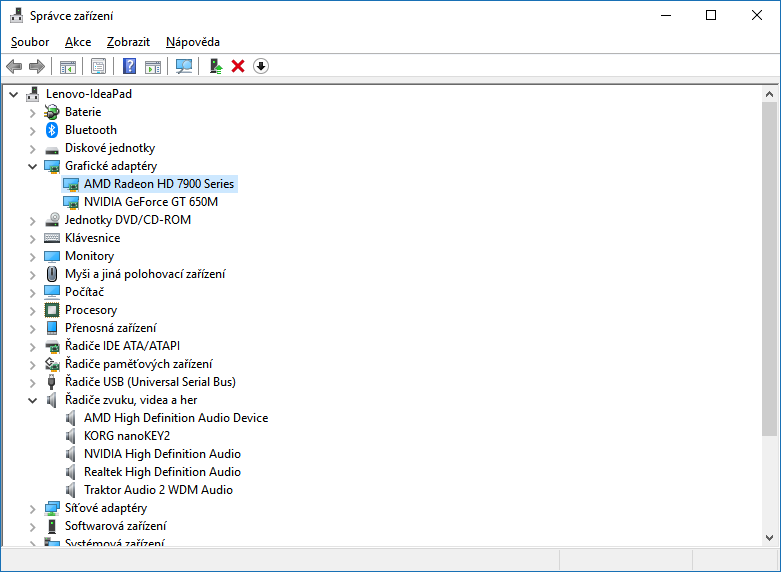Click the Lenovo-IdeaPad computer icon
Image resolution: width=781 pixels, height=572 pixels.
pyautogui.click(x=33, y=94)
